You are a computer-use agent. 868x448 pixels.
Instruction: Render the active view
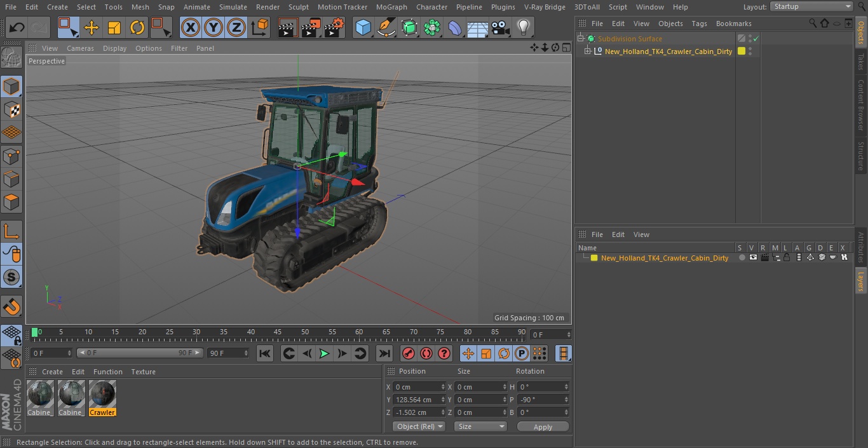[288, 28]
